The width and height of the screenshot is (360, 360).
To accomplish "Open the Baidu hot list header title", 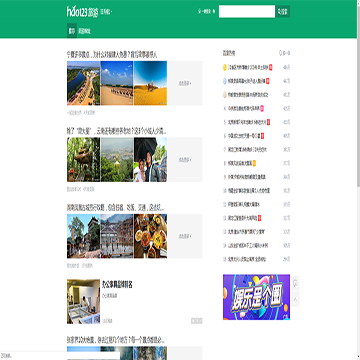I will click(x=229, y=53).
